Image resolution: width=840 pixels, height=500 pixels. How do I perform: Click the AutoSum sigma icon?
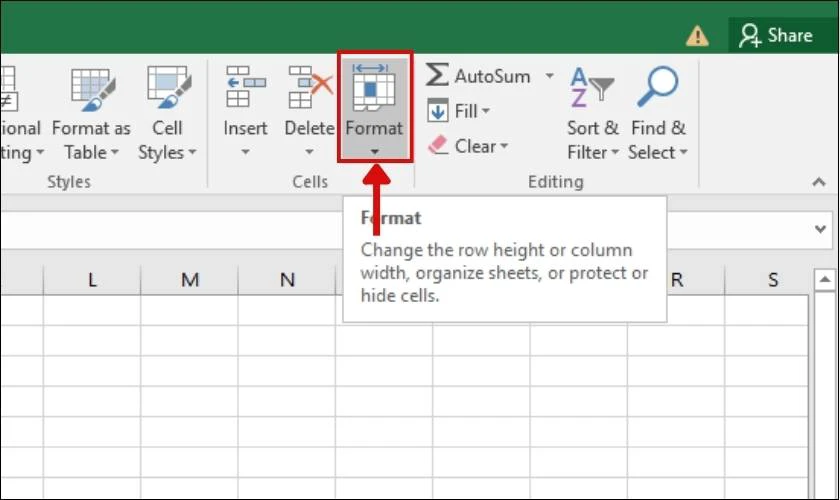[437, 75]
